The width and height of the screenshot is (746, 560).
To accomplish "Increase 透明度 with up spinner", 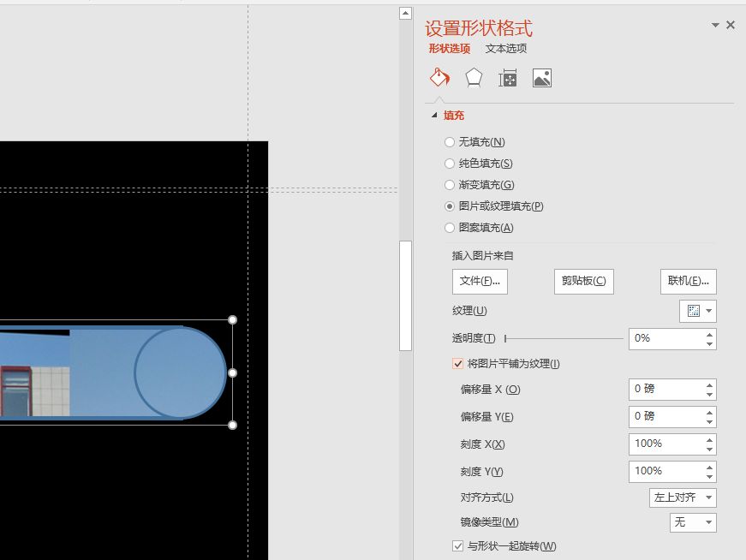I will coord(710,335).
